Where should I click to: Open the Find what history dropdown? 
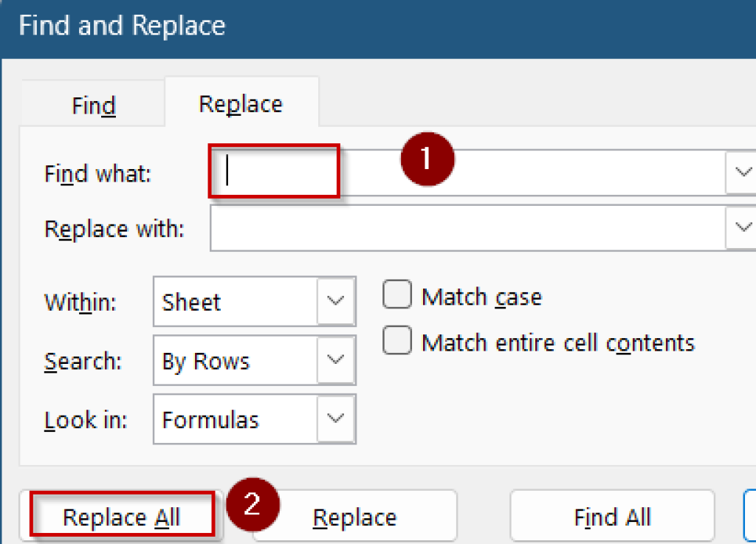[743, 172]
